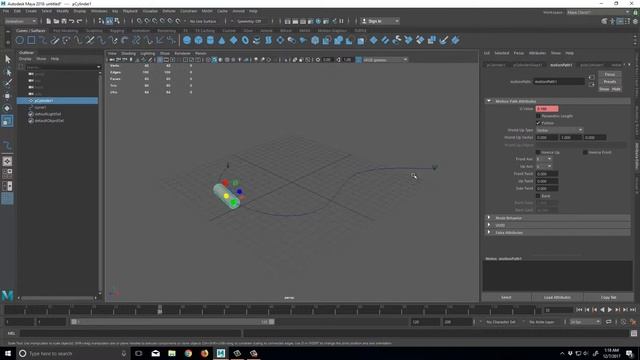
Task: Open the World Up Type dropdown
Action: 559,130
